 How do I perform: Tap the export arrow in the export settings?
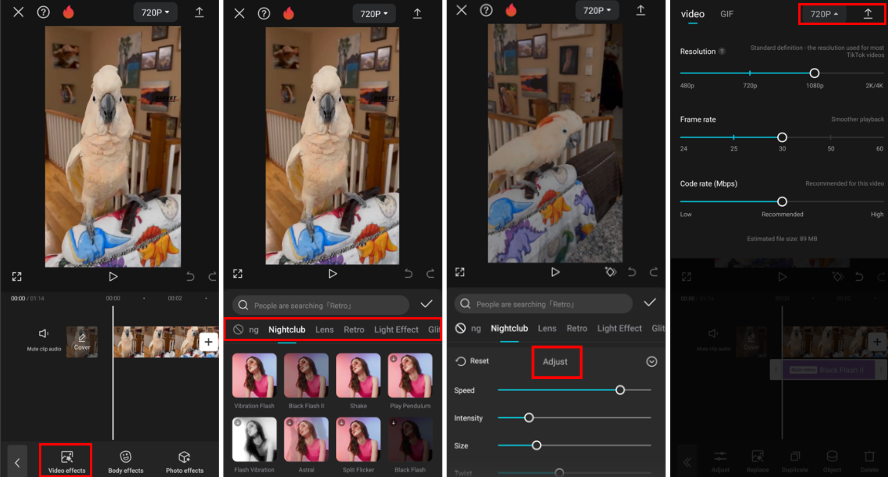[868, 14]
